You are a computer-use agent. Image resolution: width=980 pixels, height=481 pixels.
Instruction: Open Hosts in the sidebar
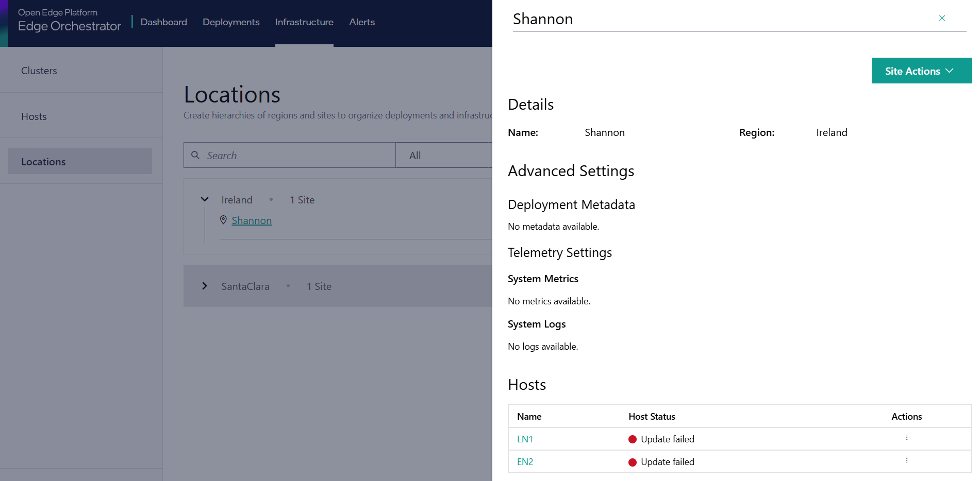click(x=34, y=116)
